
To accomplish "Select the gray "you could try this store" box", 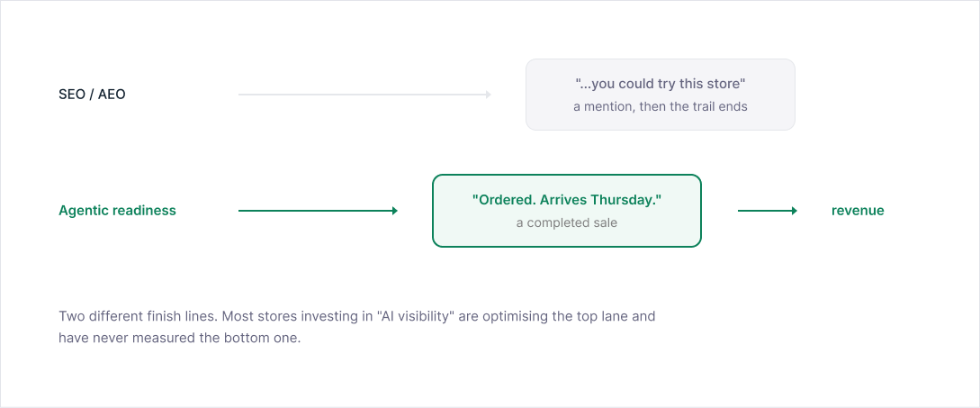I will 660,95.
